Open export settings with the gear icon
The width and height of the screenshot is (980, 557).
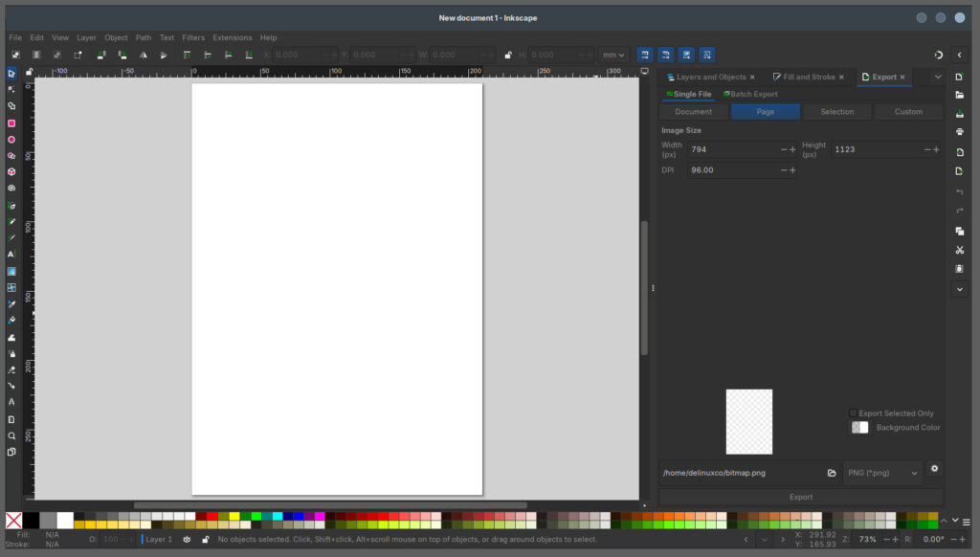(x=934, y=470)
